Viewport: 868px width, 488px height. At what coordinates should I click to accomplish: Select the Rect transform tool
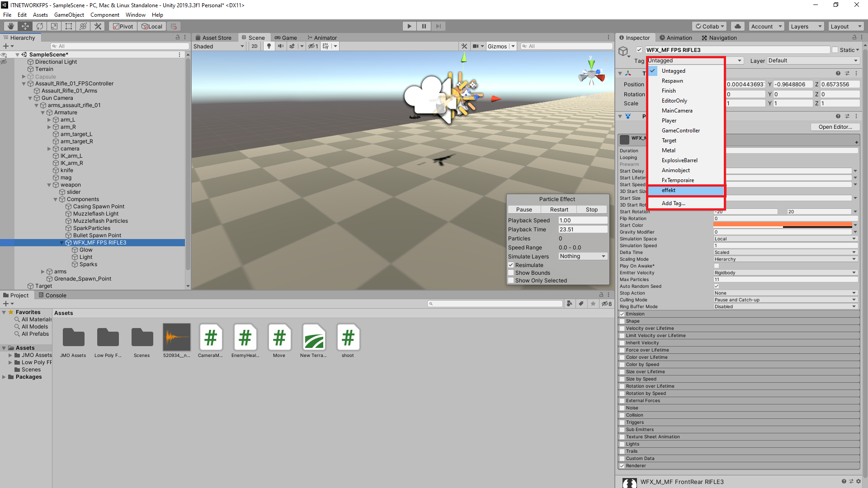(x=68, y=26)
